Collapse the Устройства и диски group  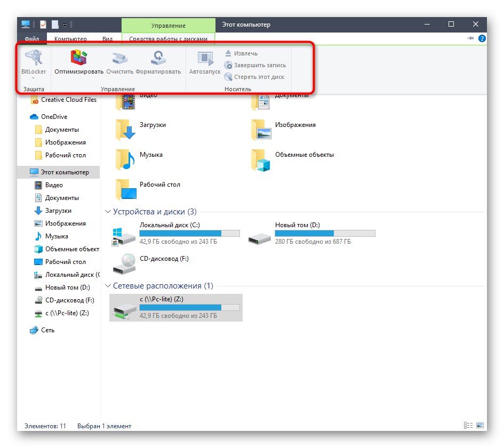click(108, 211)
